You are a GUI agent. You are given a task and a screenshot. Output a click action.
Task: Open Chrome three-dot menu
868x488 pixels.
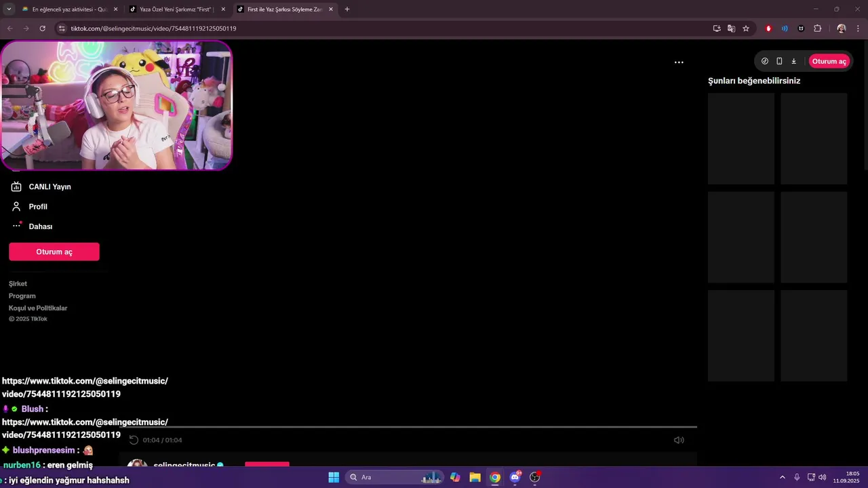point(859,28)
